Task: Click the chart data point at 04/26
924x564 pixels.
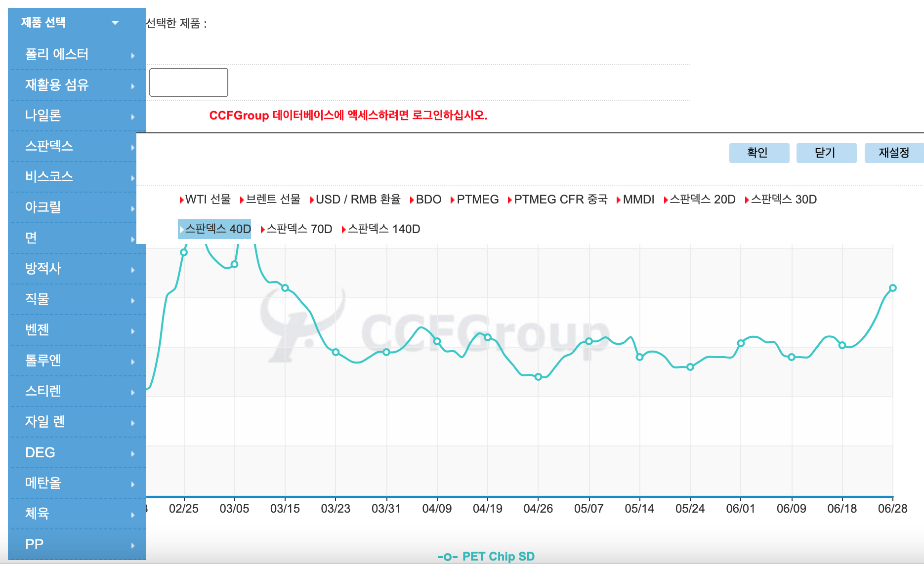Action: click(538, 377)
